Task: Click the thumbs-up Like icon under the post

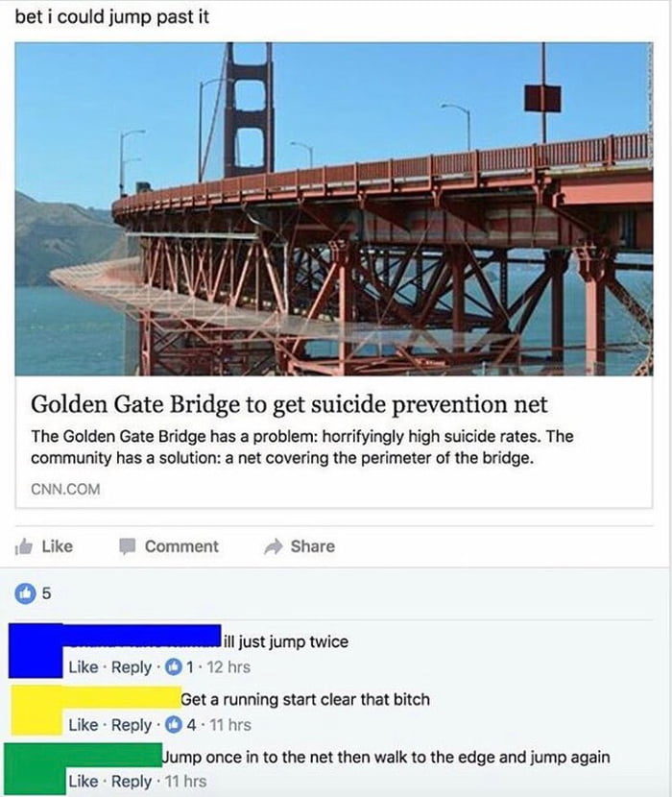Action: (24, 547)
